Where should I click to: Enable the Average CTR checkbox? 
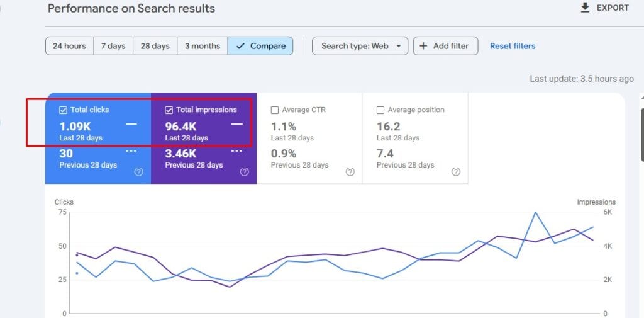(x=274, y=110)
